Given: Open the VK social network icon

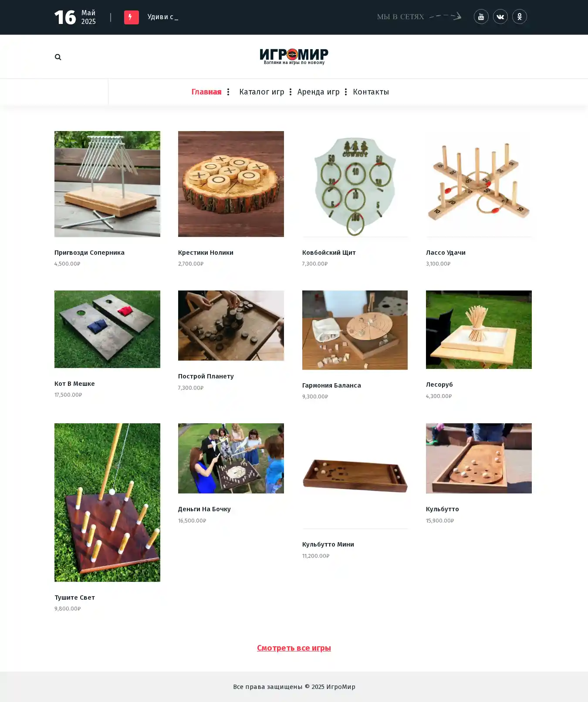Looking at the screenshot, I should [500, 17].
